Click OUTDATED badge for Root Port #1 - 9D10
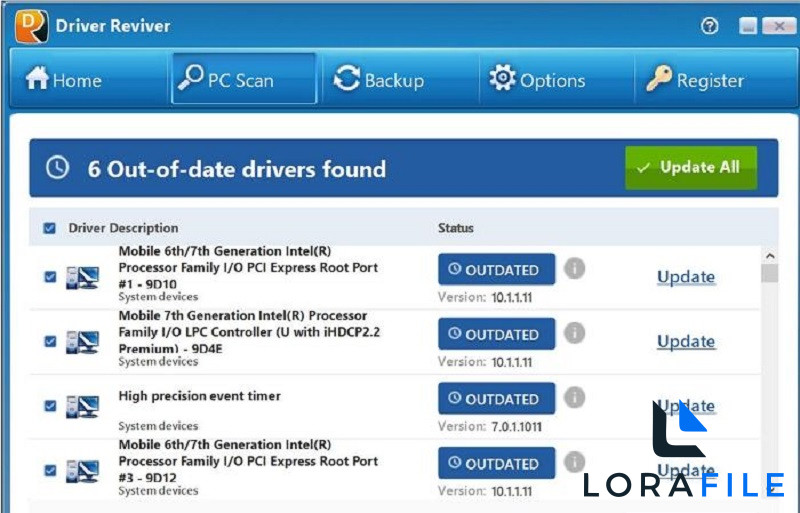This screenshot has height=513, width=800. pos(496,269)
